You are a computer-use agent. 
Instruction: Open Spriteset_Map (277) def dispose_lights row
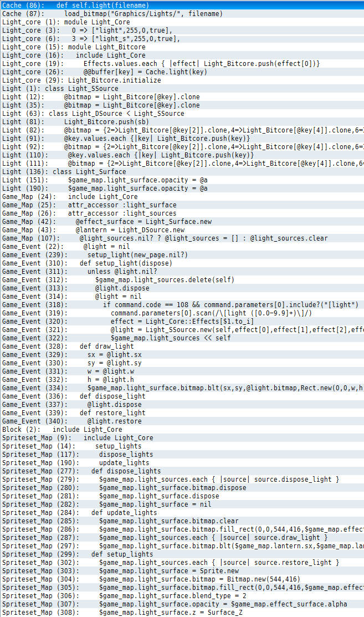click(182, 471)
